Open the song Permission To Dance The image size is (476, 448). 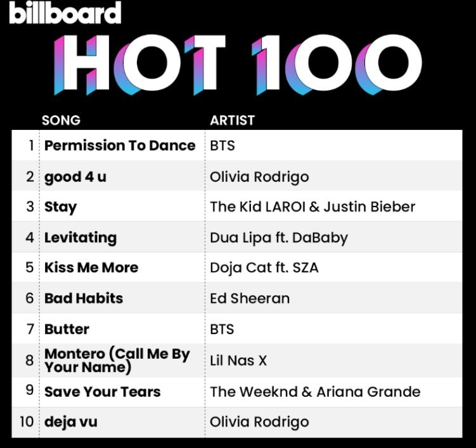[x=120, y=145]
